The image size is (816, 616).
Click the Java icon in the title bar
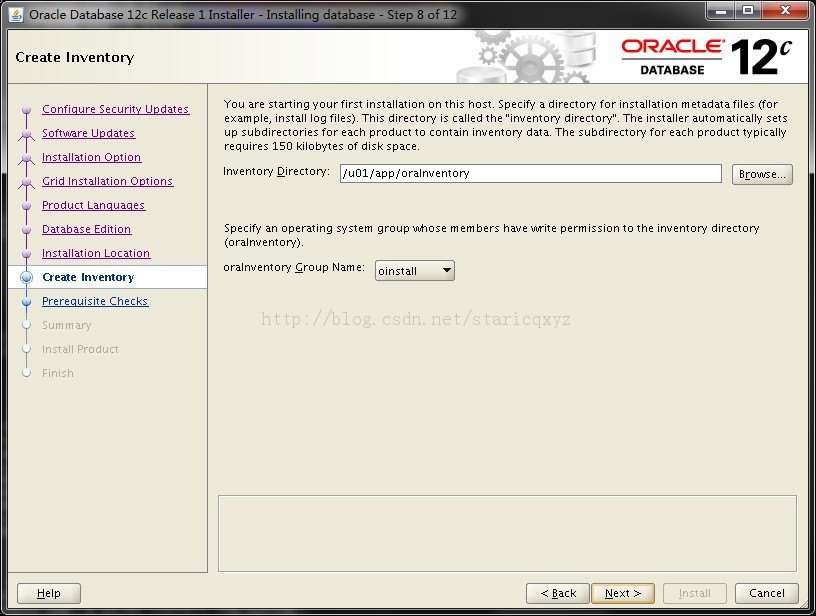(x=16, y=15)
